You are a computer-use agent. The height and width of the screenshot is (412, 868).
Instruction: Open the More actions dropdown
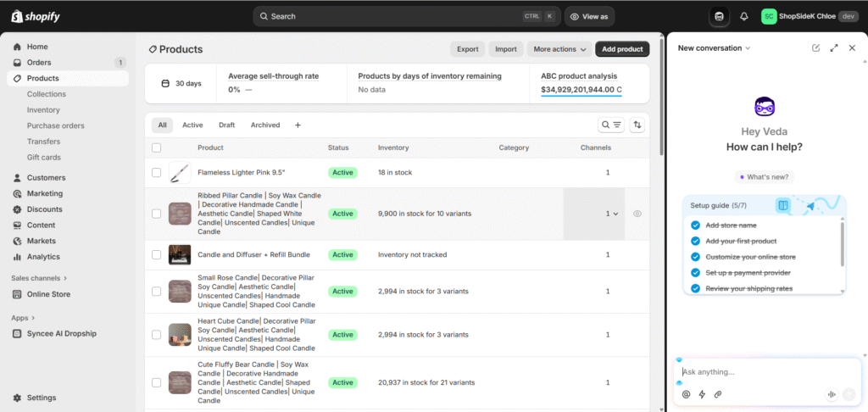click(x=559, y=49)
